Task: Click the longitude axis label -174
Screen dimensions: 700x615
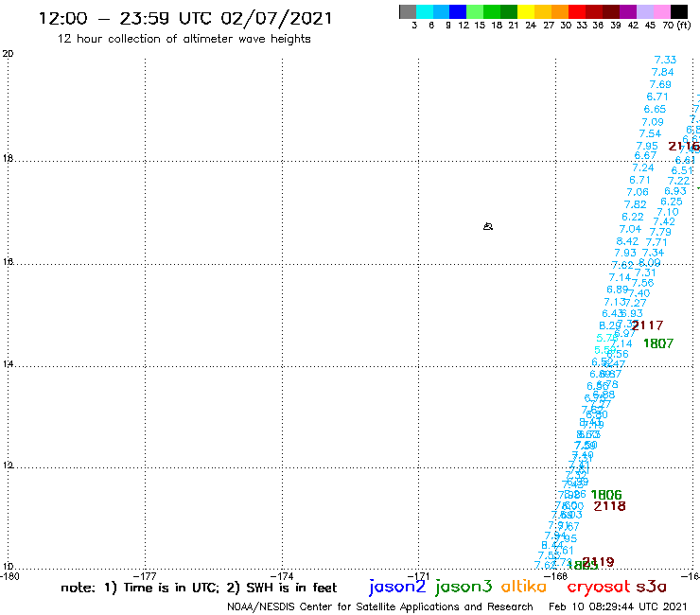Action: [282, 576]
